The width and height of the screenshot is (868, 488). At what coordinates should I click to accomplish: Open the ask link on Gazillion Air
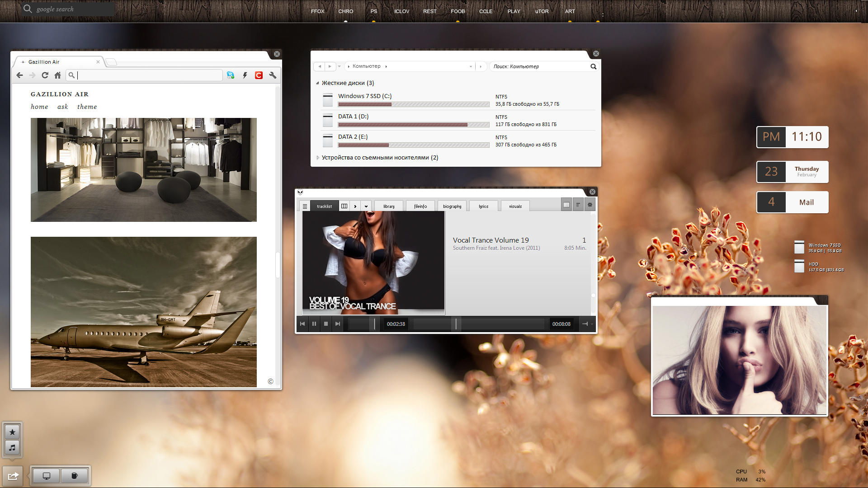(62, 107)
